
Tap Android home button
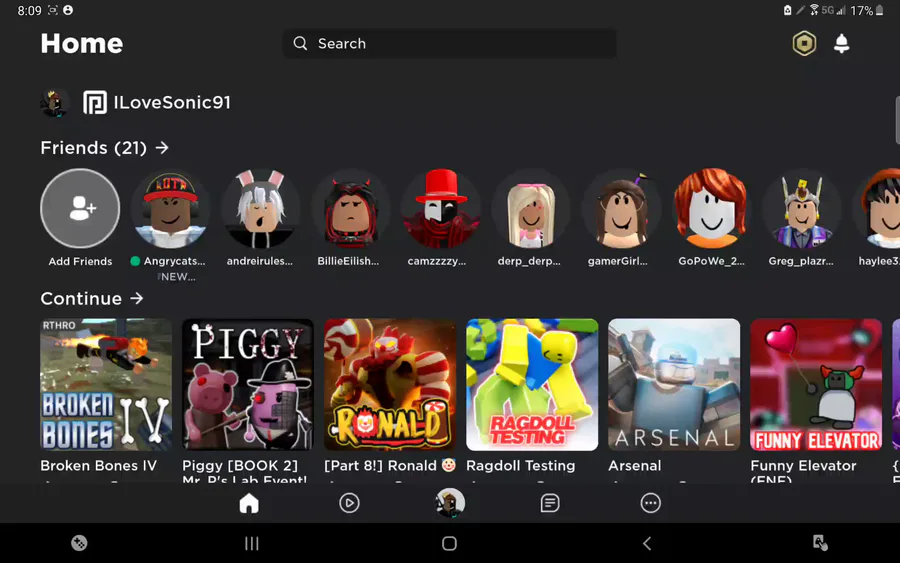(449, 543)
